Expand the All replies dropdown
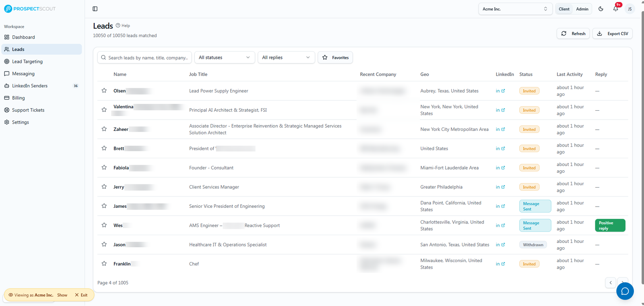644x306 pixels. pyautogui.click(x=286, y=58)
